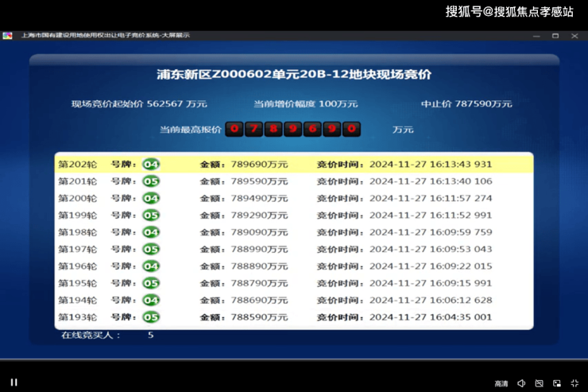Click the 05 badge in round 195
This screenshot has height=392, width=588.
[x=151, y=284]
